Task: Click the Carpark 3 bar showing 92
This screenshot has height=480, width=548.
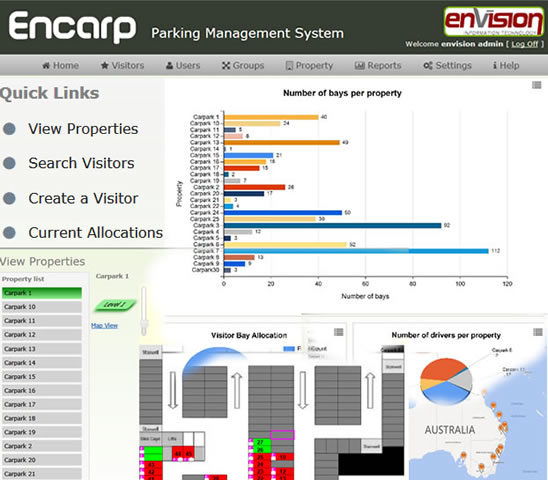Action: [x=332, y=225]
